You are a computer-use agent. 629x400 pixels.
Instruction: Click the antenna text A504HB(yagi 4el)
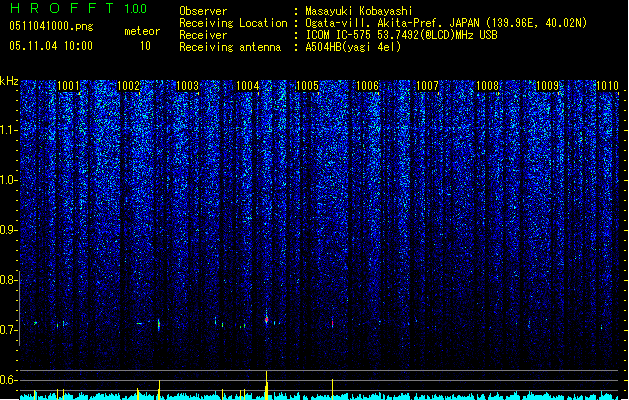tap(353, 47)
